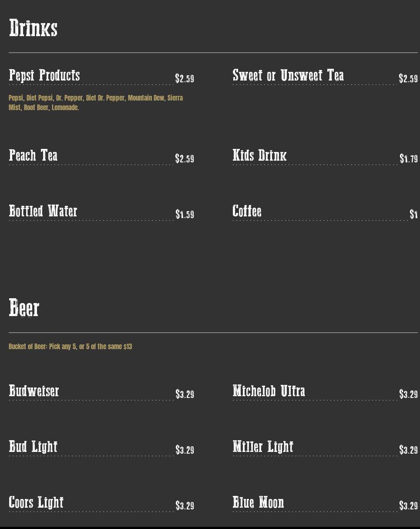
Task: Click the Blue Moon menu item
Action: (258, 502)
